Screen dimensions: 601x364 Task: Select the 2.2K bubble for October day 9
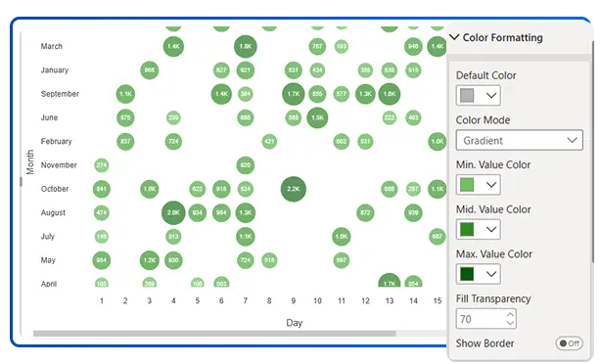point(294,189)
